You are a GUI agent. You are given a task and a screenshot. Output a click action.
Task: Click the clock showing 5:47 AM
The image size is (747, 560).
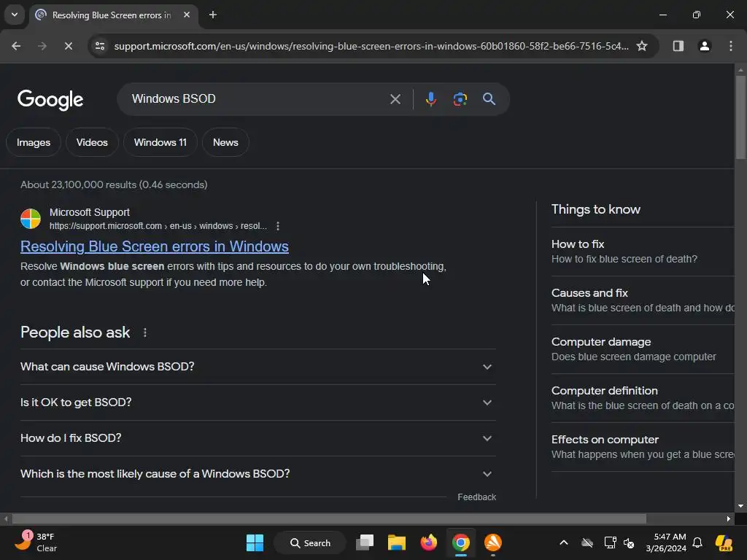click(x=666, y=542)
